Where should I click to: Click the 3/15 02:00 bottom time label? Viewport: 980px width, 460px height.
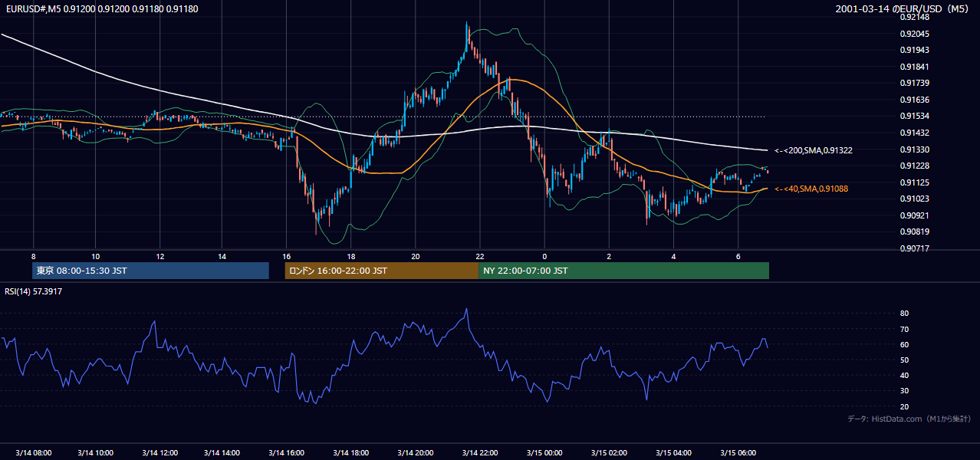tap(609, 452)
